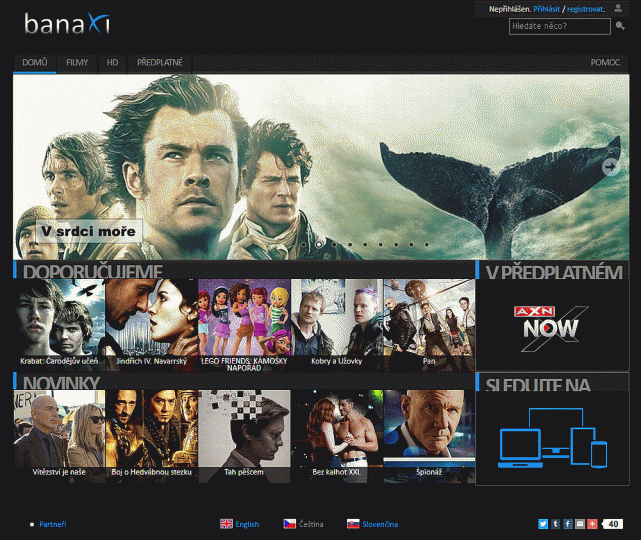Switch language to Slovenčina

380,524
